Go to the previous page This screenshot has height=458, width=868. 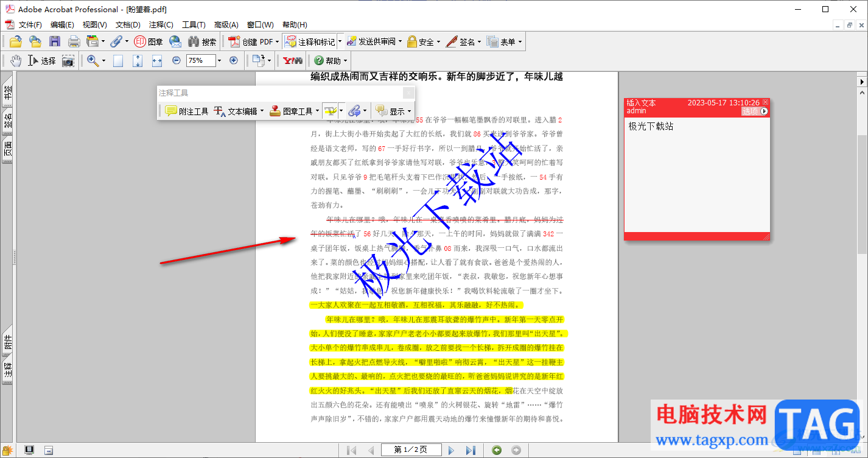tap(371, 450)
